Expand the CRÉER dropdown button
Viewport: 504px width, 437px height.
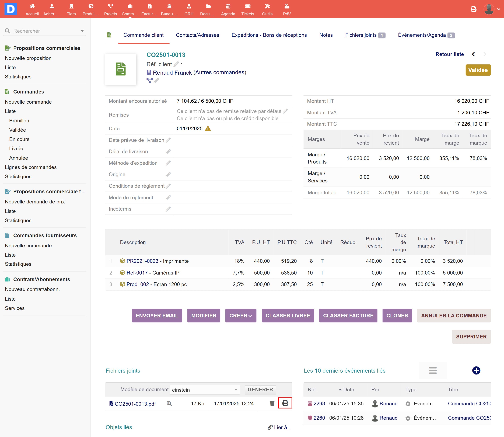[241, 315]
